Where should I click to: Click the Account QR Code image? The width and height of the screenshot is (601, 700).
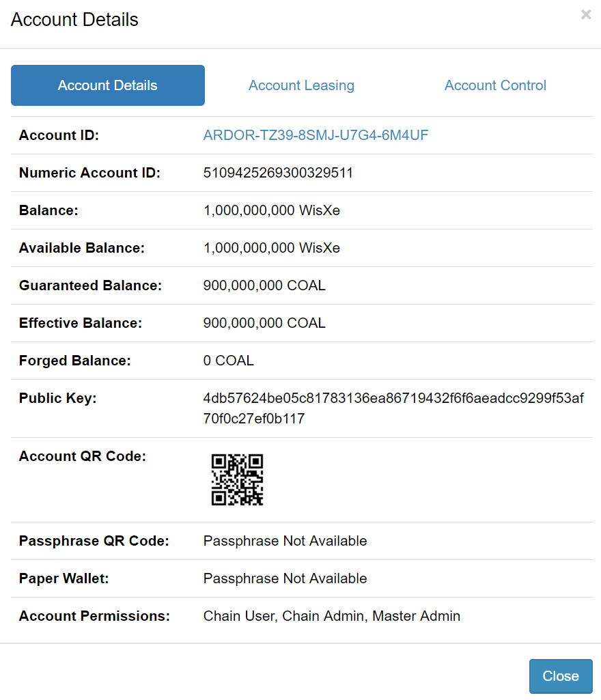237,479
